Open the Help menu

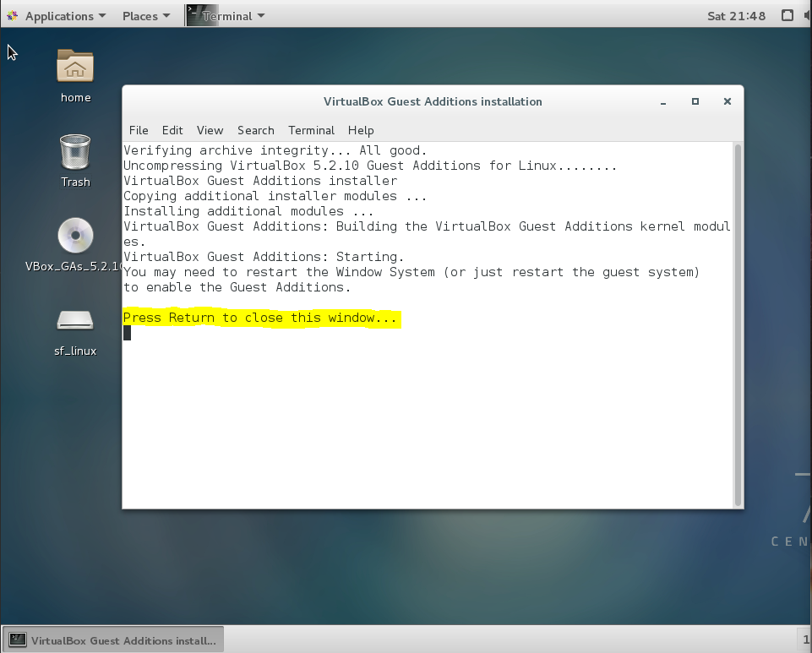click(x=361, y=130)
